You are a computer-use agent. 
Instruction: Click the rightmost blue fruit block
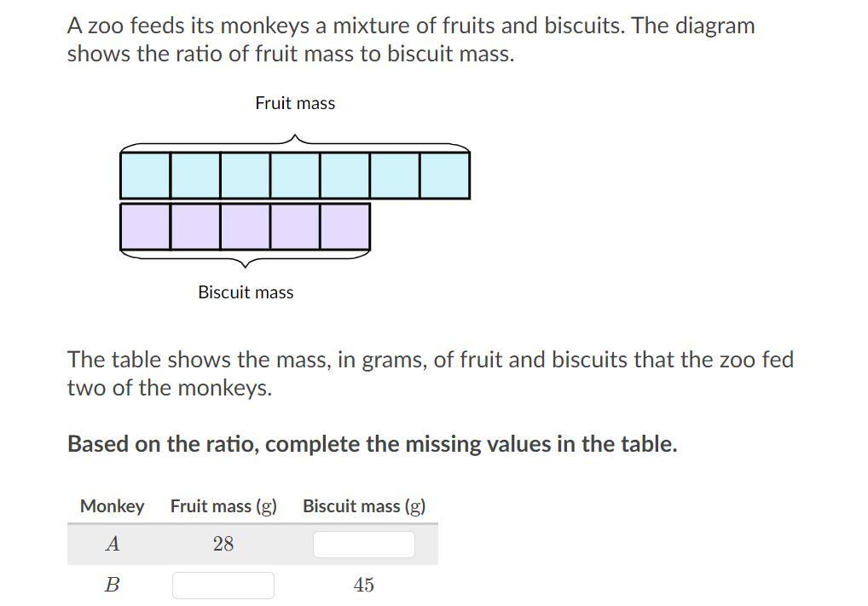(x=444, y=175)
